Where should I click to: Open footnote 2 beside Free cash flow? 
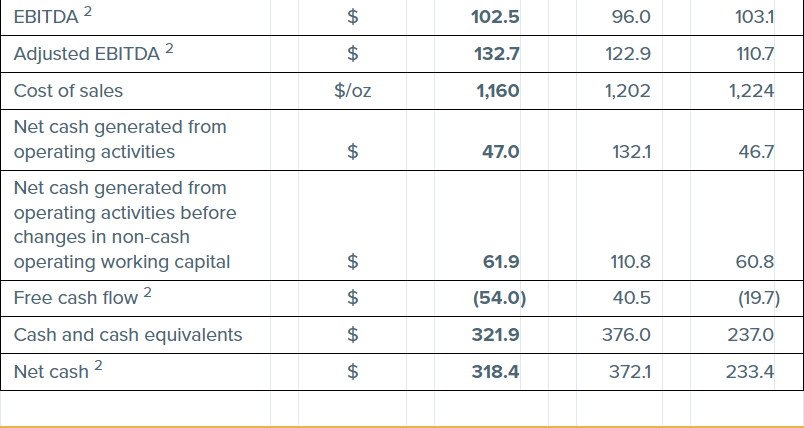pyautogui.click(x=148, y=292)
